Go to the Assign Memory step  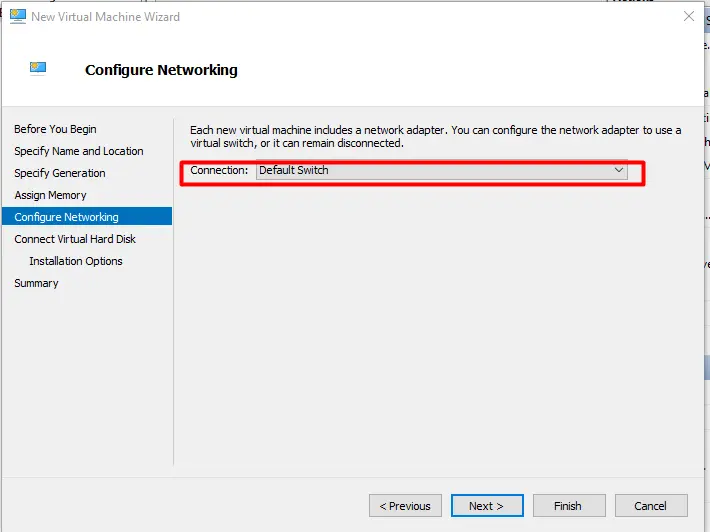pos(50,195)
